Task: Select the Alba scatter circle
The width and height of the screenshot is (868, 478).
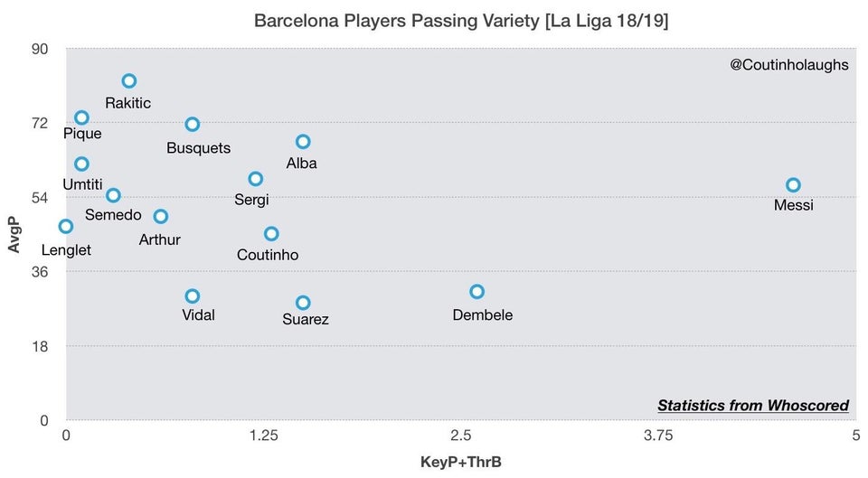Action: [303, 142]
